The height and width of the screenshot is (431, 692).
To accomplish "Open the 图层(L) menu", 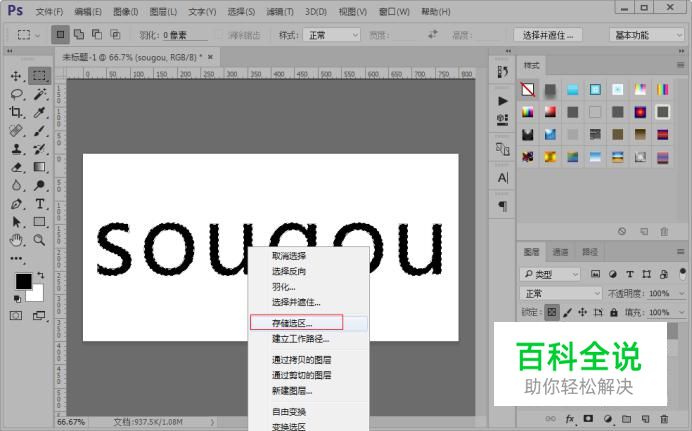I will click(x=163, y=11).
